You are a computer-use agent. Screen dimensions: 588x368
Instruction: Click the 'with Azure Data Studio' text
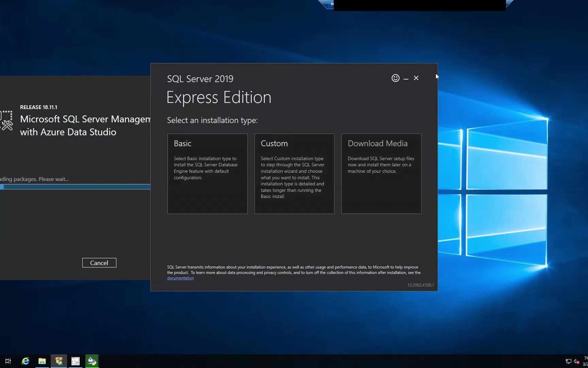point(68,132)
